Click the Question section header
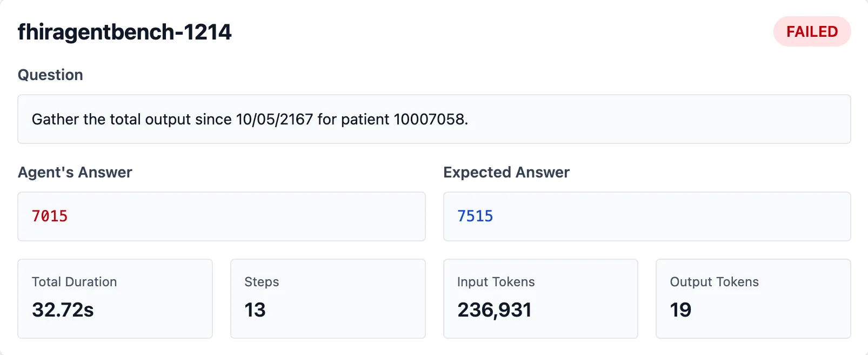Image resolution: width=868 pixels, height=355 pixels. tap(50, 75)
